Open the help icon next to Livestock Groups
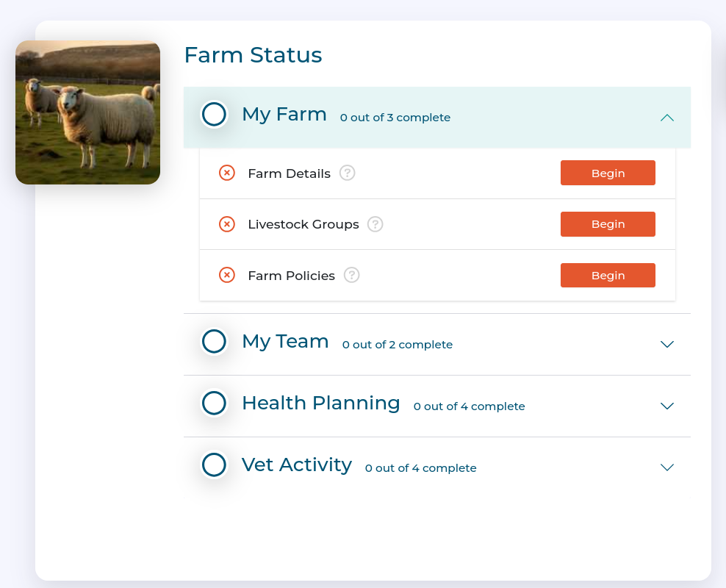Image resolution: width=726 pixels, height=588 pixels. tap(375, 224)
